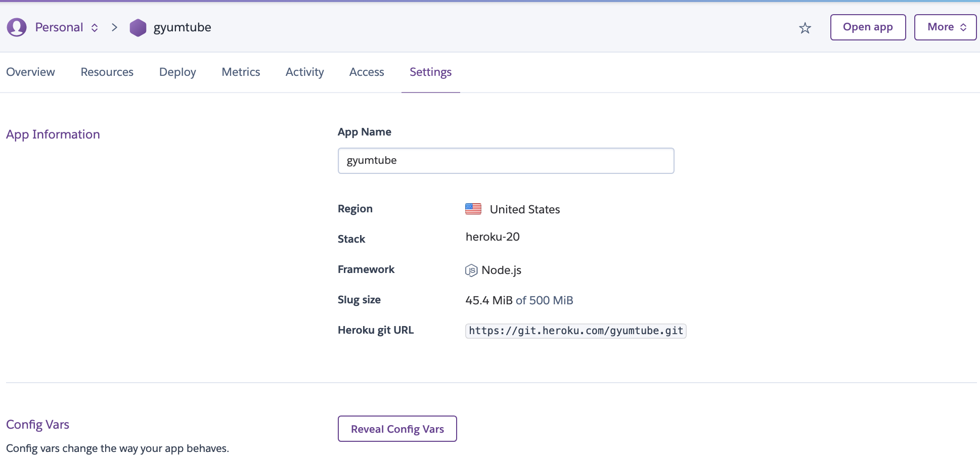980x459 pixels.
Task: Click the Heroku git URL label
Action: (x=376, y=330)
